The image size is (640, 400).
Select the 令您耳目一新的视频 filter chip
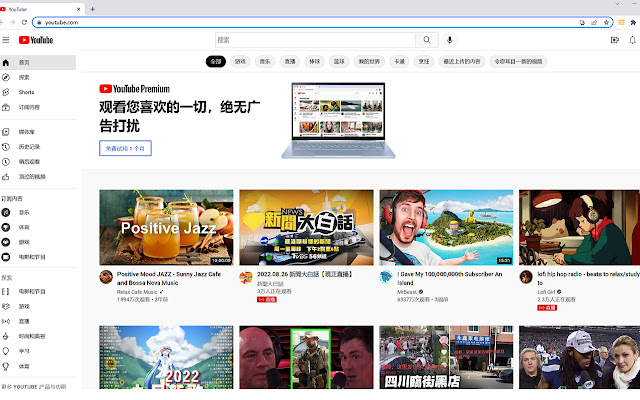(x=518, y=62)
